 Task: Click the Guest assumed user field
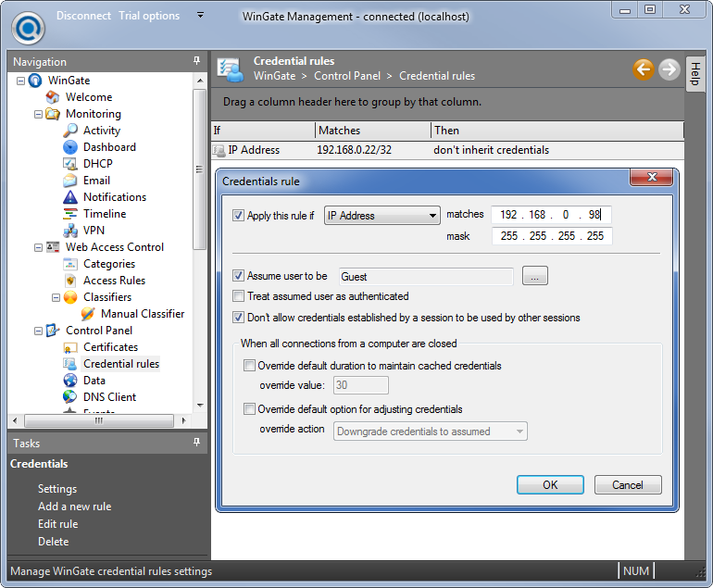[x=425, y=276]
